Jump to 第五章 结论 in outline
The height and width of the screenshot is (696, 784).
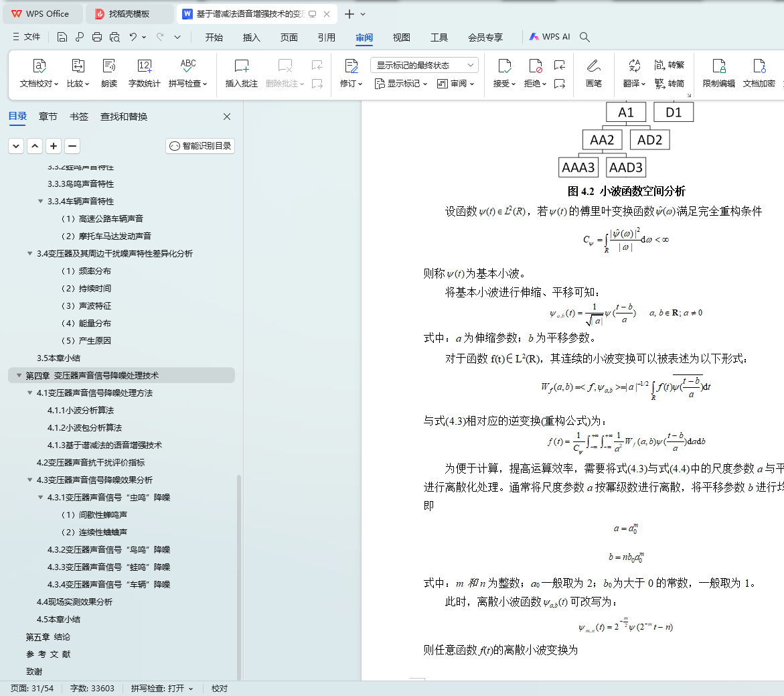pos(48,637)
